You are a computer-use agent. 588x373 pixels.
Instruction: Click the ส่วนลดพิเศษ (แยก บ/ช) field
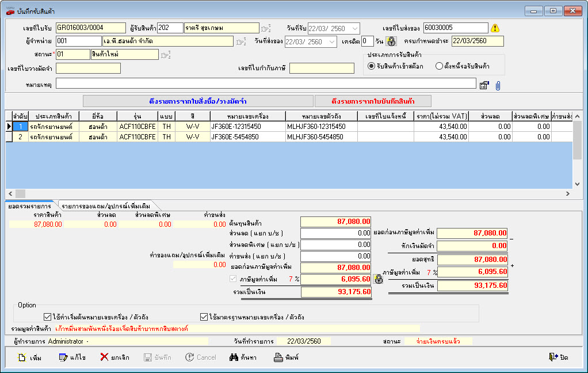pyautogui.click(x=336, y=245)
